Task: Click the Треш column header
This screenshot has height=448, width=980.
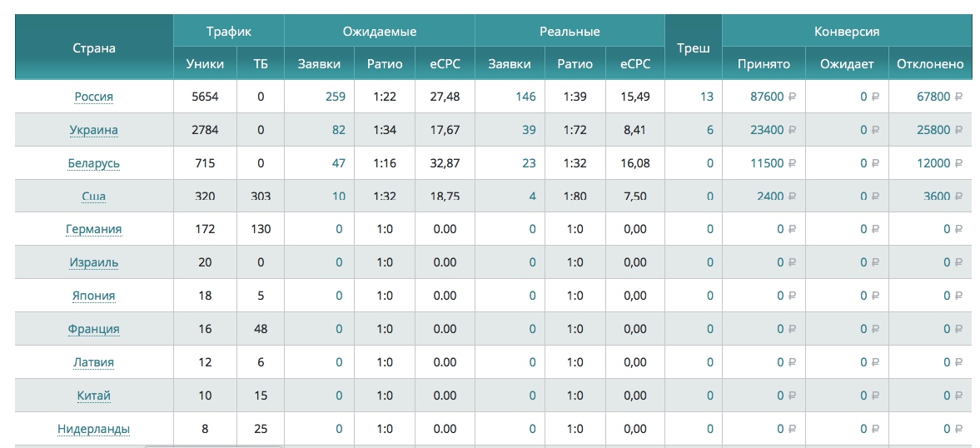Action: (694, 48)
